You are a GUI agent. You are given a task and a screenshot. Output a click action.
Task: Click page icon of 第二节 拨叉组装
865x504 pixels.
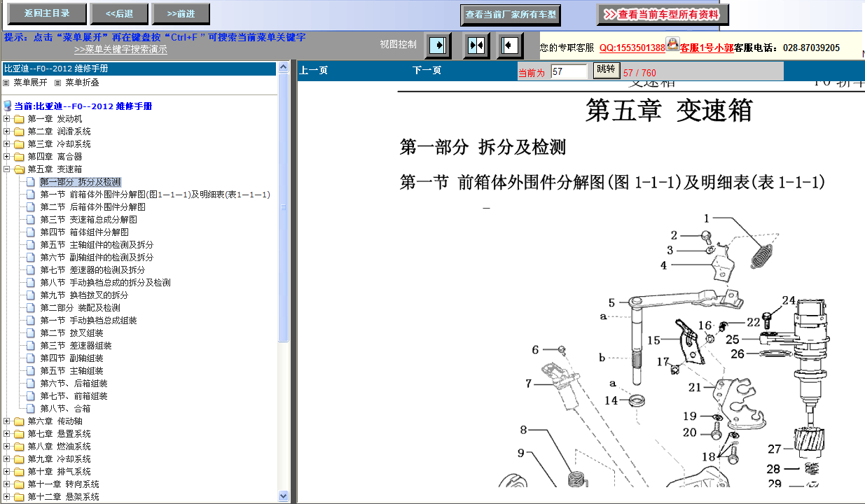(30, 333)
